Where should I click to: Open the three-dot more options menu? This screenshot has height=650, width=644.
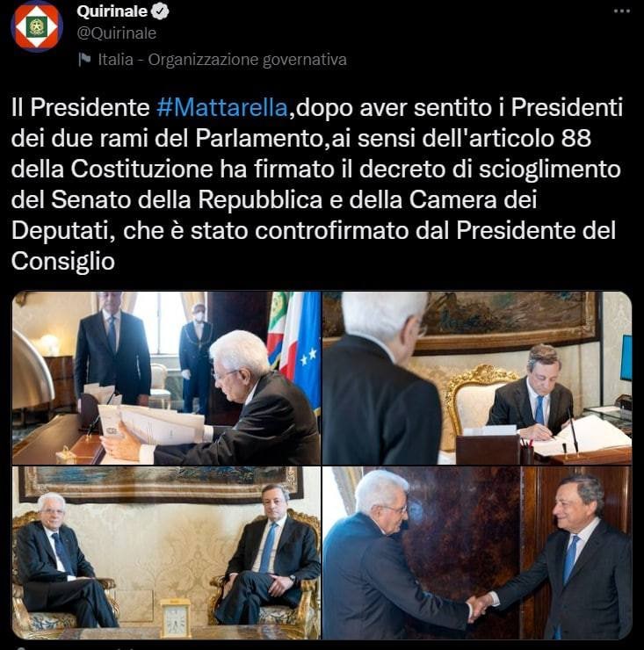click(622, 11)
